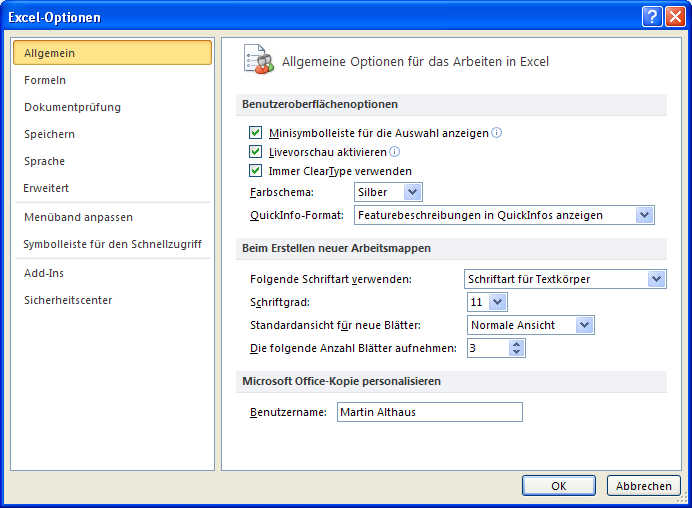Viewport: 692px width, 508px height.
Task: Click the Benutzeroberflächenoptionen section heading
Action: [320, 104]
